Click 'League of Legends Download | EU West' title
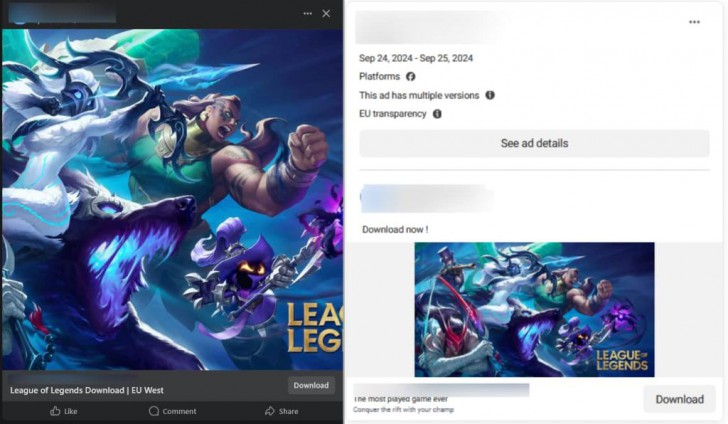728x424 pixels. coord(87,390)
